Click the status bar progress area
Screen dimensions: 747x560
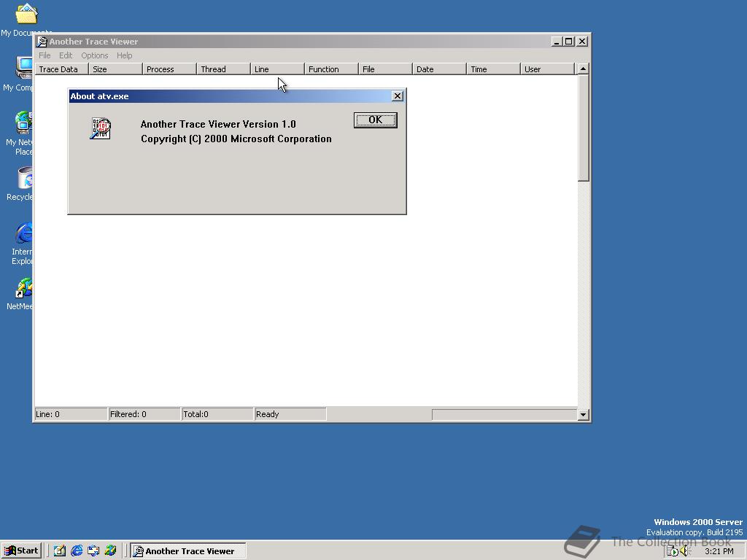[504, 415]
